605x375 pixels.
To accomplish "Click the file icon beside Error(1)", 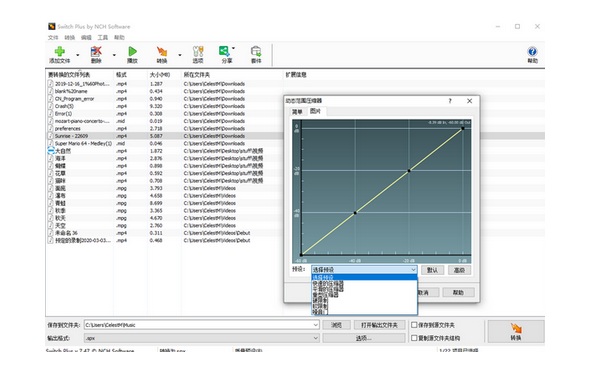I will point(51,113).
